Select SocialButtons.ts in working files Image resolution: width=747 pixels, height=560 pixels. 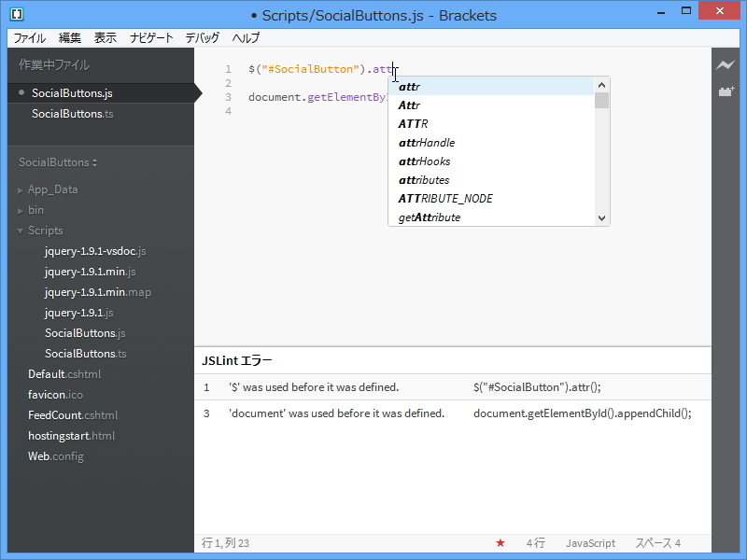click(x=101, y=114)
